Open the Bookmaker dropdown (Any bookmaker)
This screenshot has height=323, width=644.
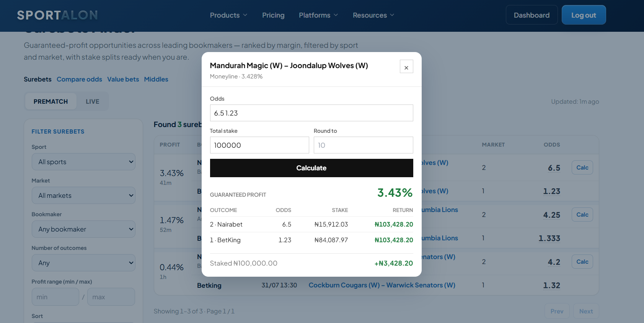click(x=83, y=229)
